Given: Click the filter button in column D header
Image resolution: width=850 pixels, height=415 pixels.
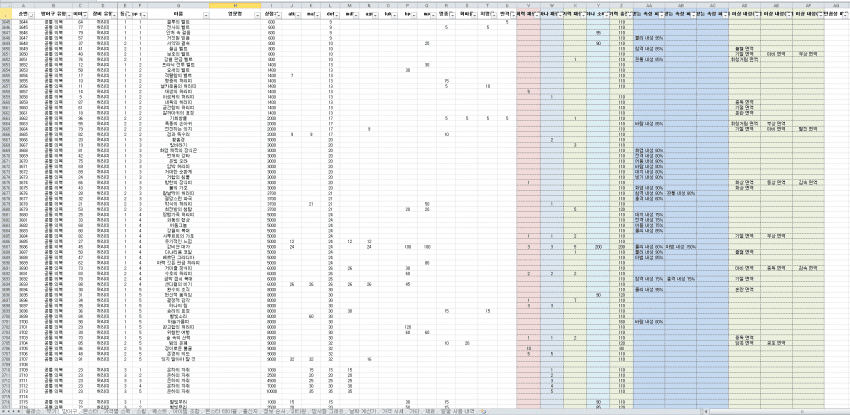Looking at the screenshot, I should [x=113, y=15].
